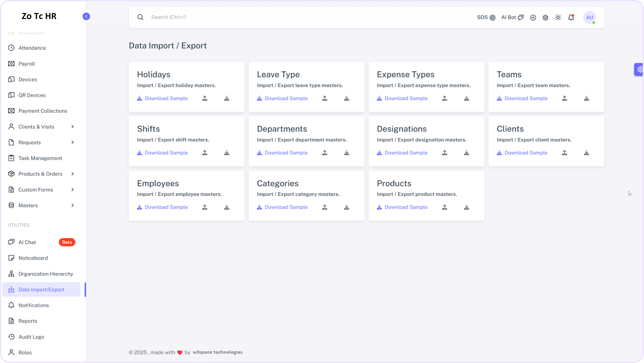Open w3space technologies footer link

click(x=217, y=352)
